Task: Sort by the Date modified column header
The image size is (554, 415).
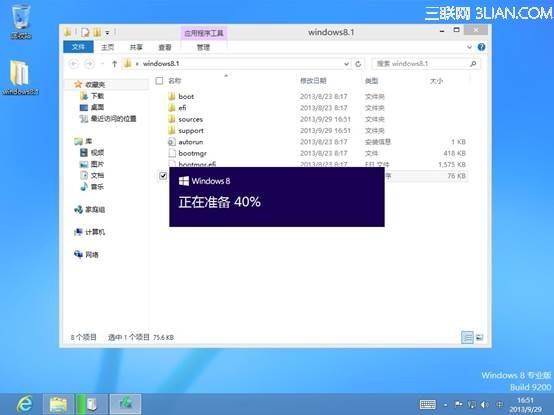Action: point(313,81)
